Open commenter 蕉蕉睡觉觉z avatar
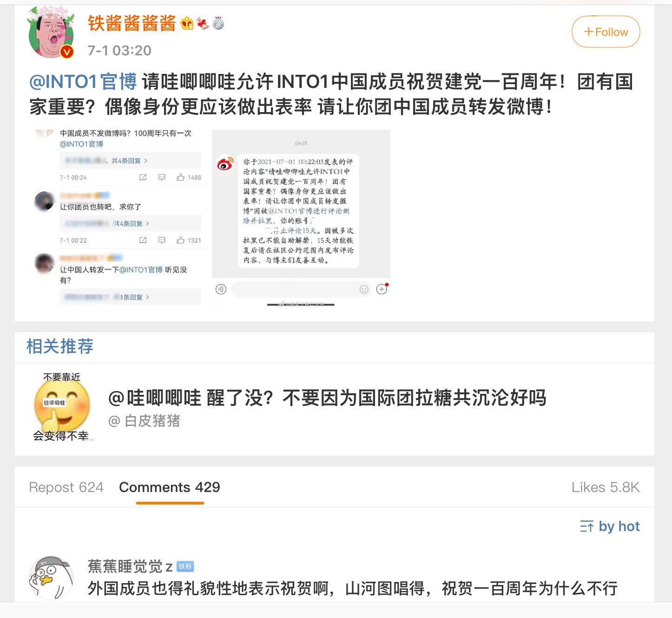Screen dimensions: 672x618 (x=51, y=578)
